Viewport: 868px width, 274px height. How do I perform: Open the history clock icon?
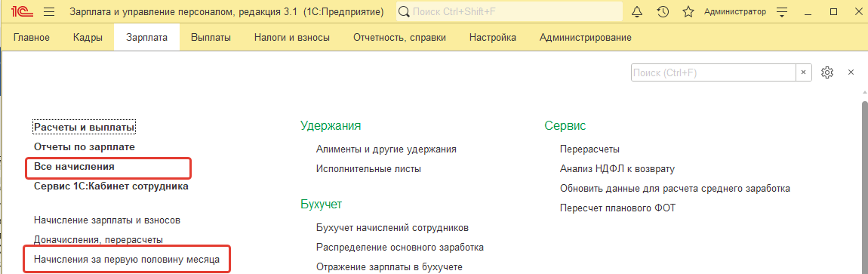pyautogui.click(x=663, y=11)
